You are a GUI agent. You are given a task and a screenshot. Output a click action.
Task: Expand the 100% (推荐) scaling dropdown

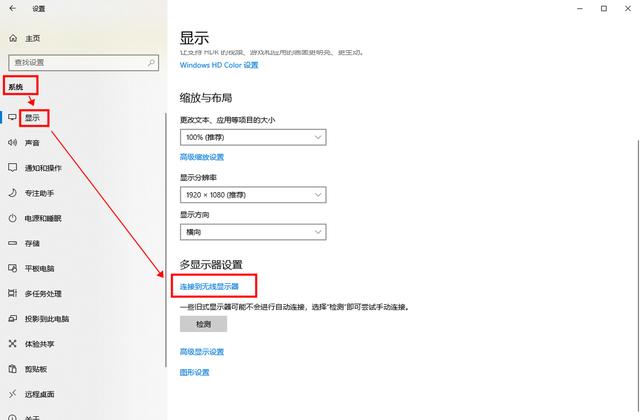tap(253, 137)
